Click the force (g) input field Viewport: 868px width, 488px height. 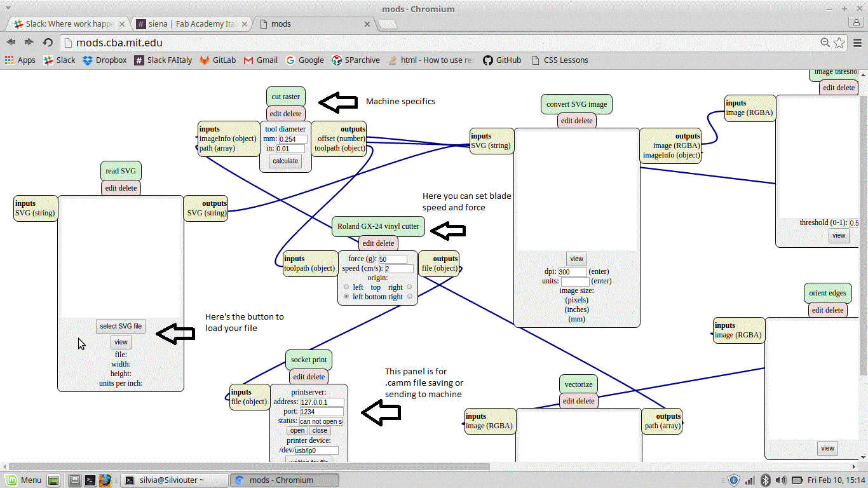click(x=393, y=259)
